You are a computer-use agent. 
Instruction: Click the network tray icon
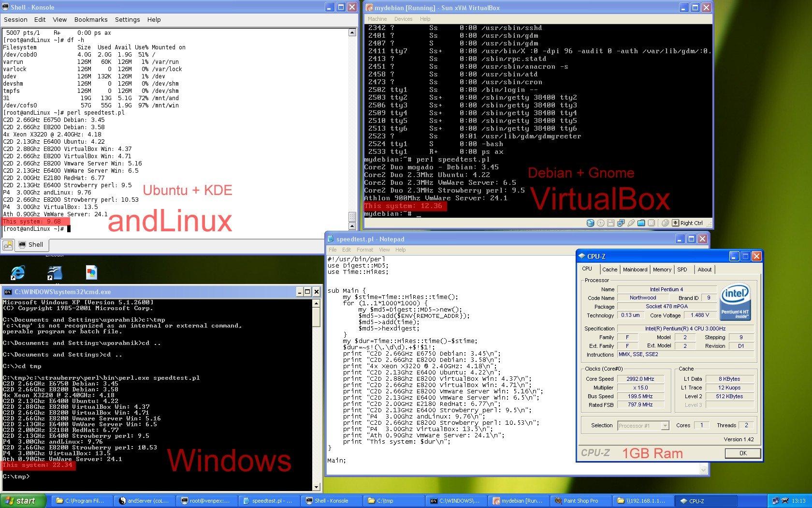(x=775, y=501)
